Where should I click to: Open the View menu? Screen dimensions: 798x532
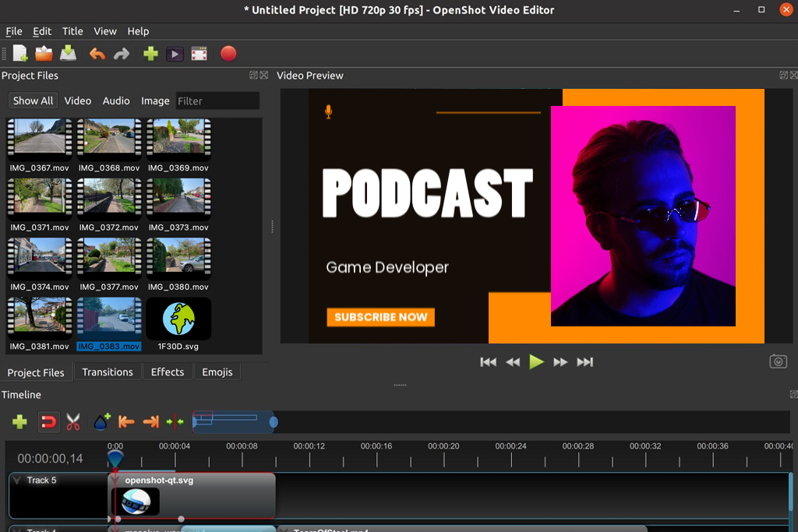pyautogui.click(x=105, y=31)
